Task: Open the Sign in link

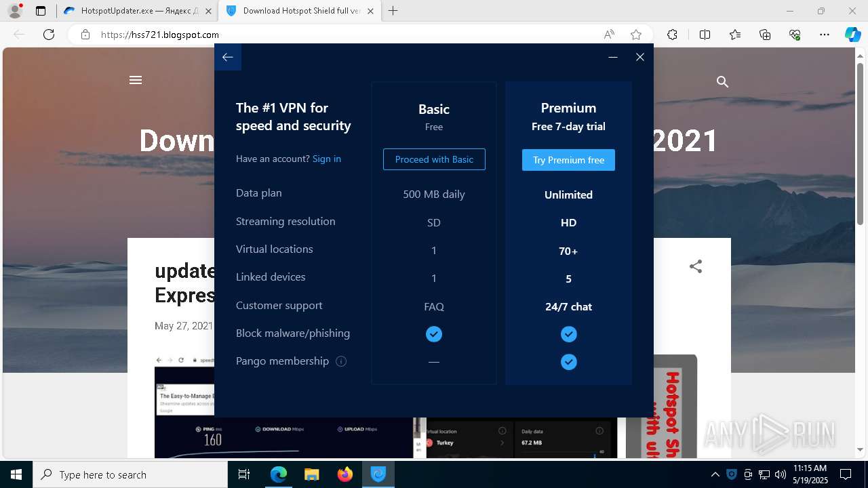Action: tap(327, 159)
